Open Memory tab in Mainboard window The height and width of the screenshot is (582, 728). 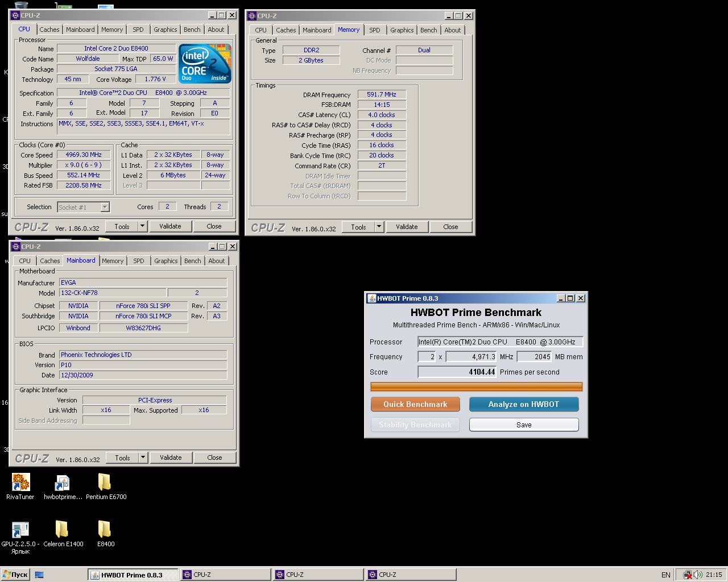(x=113, y=261)
